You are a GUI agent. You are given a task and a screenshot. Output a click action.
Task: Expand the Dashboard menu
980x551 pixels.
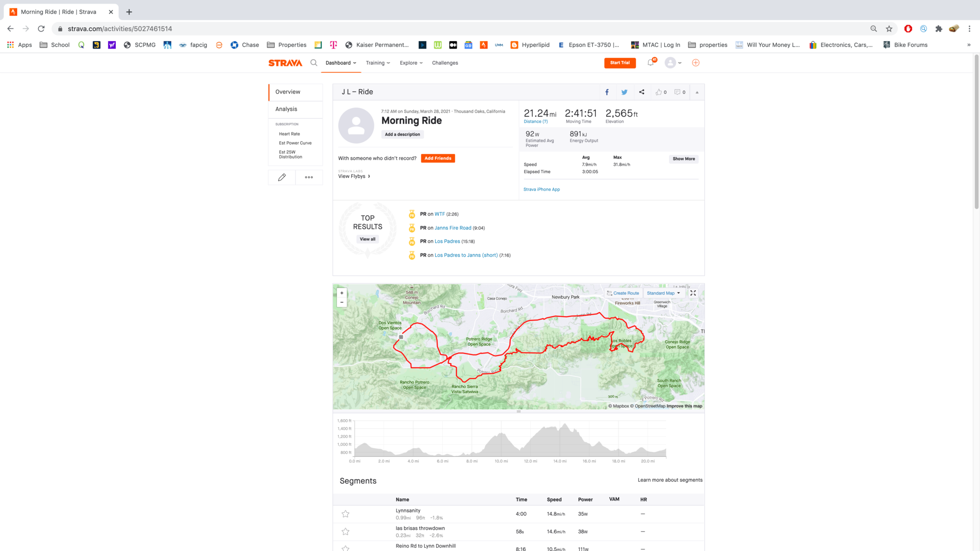341,63
